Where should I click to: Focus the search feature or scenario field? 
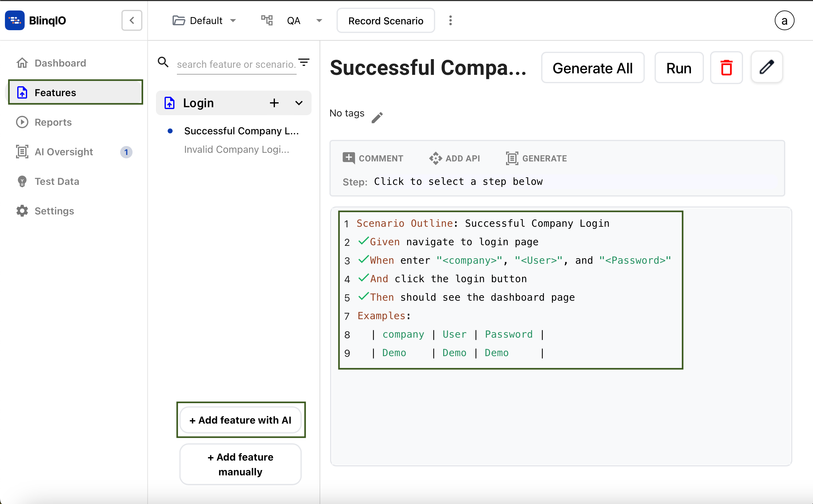pos(236,64)
